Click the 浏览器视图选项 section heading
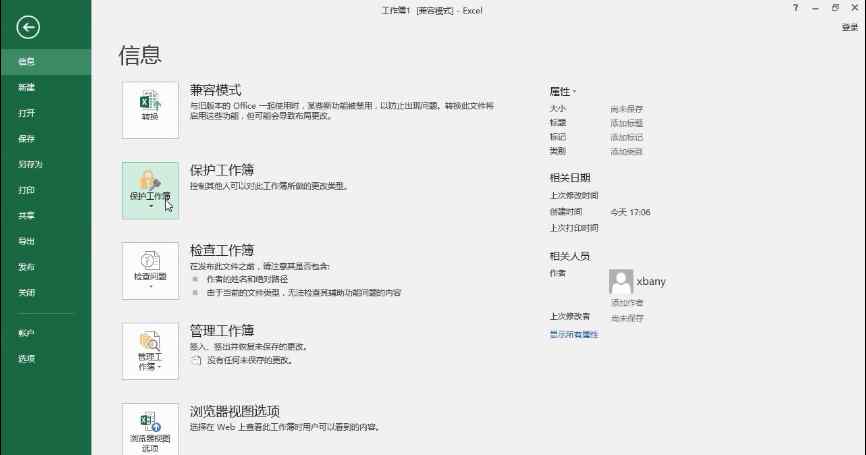The width and height of the screenshot is (866, 455). click(235, 411)
